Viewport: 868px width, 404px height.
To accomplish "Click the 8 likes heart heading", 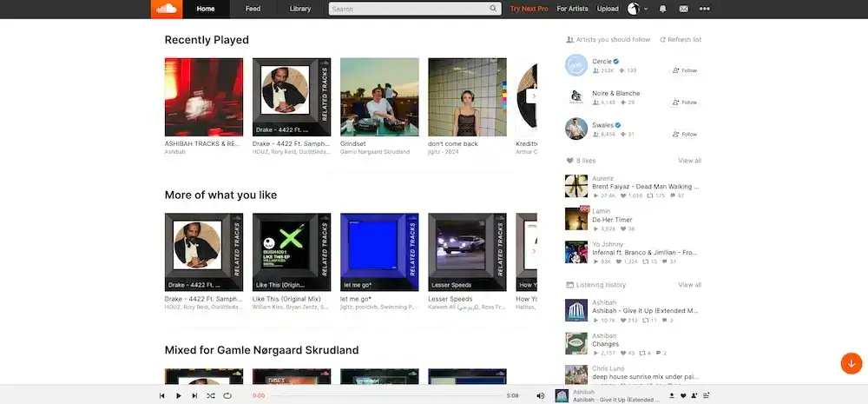I will click(581, 161).
